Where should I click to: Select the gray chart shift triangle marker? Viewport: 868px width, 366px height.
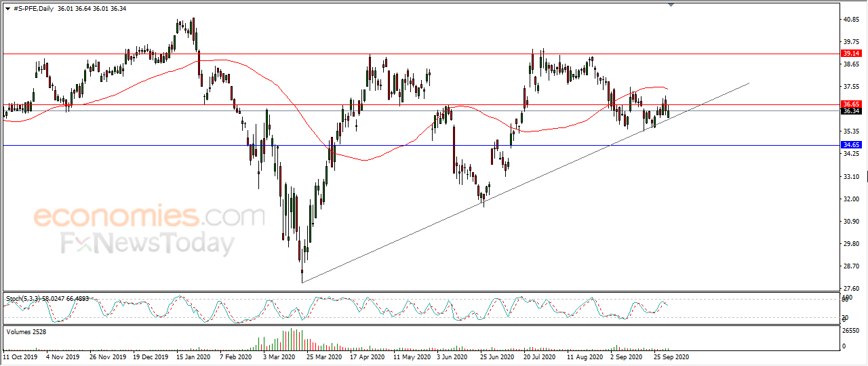click(671, 5)
